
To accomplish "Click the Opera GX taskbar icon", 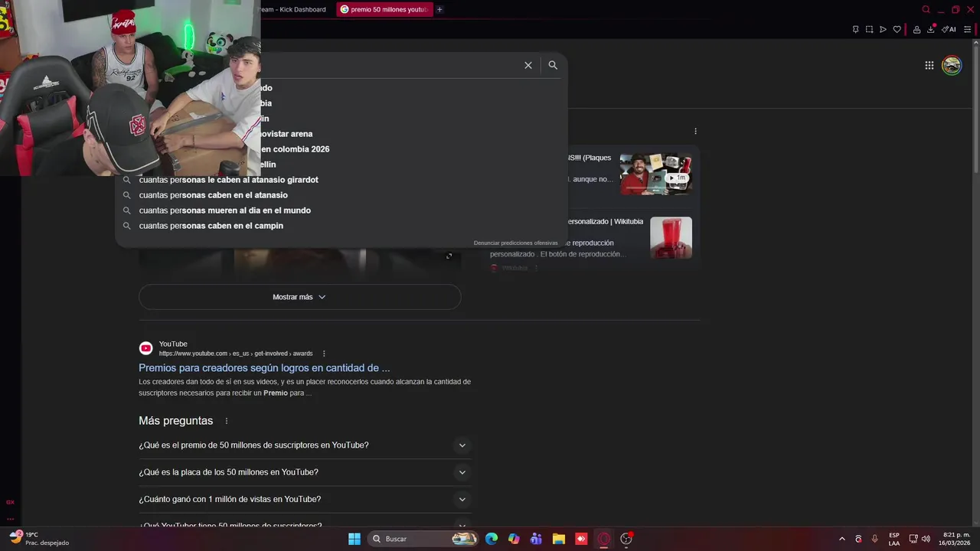I will [x=603, y=539].
